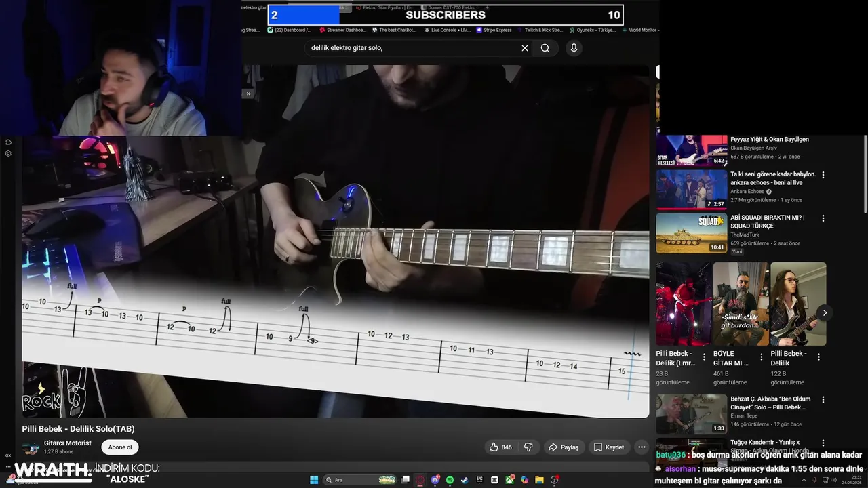Open 'Ta ki seni görene kadar babylon' title
The width and height of the screenshot is (868, 488).
point(773,178)
